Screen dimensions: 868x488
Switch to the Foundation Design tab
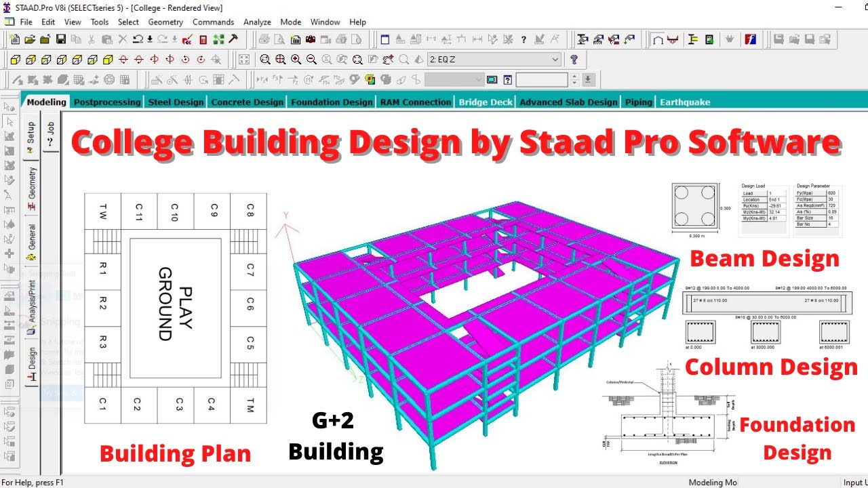(x=332, y=102)
